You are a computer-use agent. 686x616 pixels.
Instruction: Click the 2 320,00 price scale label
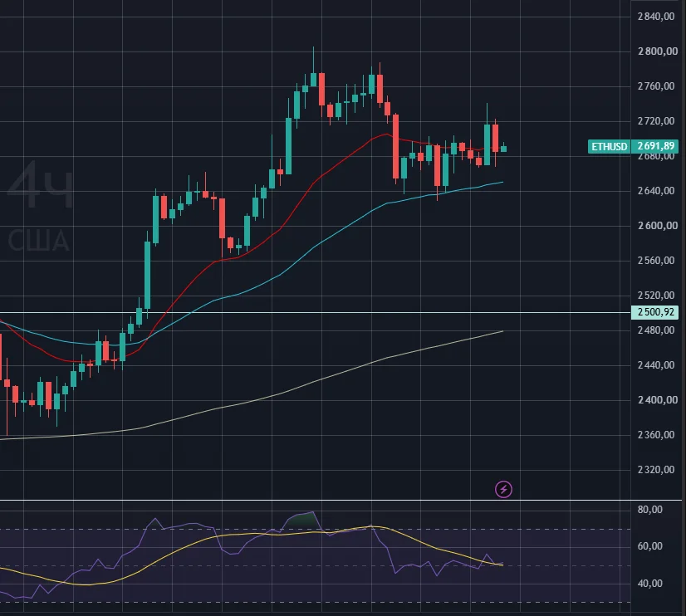(x=656, y=470)
